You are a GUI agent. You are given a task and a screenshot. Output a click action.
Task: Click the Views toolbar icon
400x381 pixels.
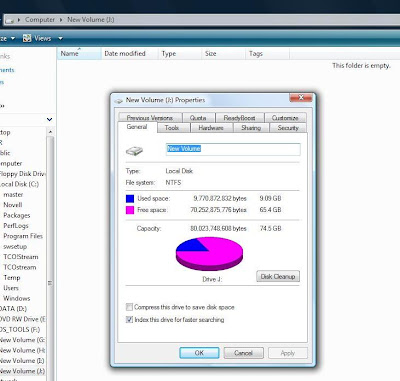27,38
